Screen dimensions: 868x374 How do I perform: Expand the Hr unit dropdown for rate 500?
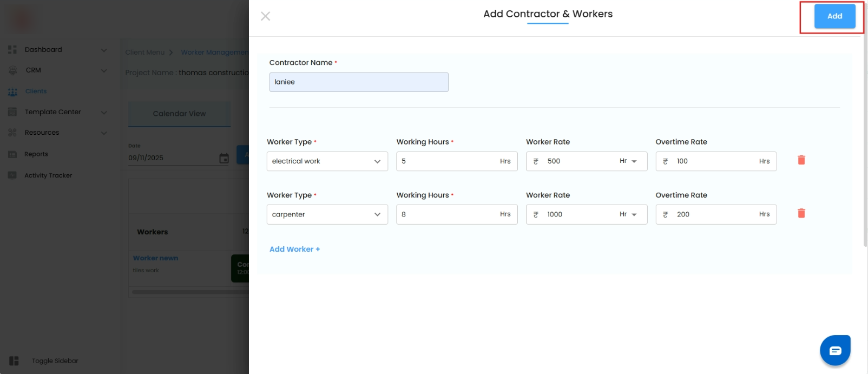(x=629, y=161)
